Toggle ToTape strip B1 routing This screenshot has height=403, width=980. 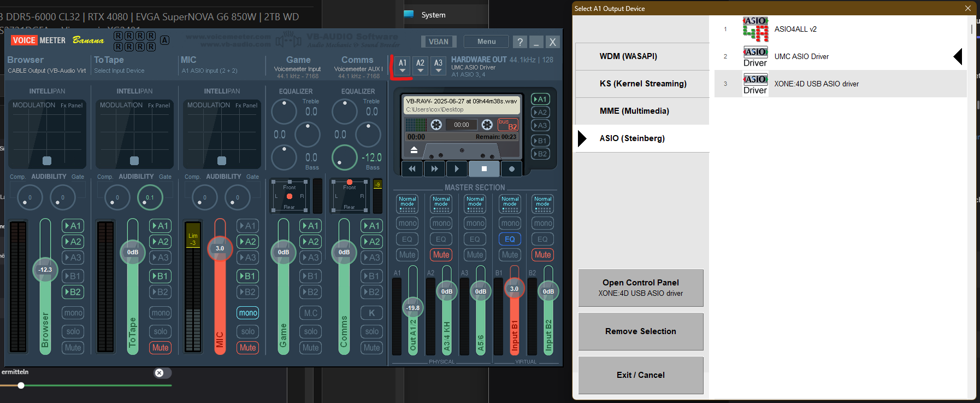pyautogui.click(x=160, y=276)
